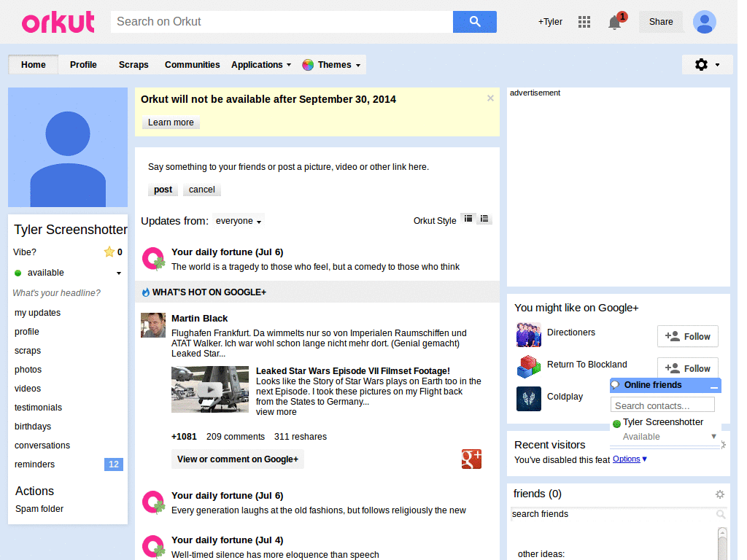Image resolution: width=747 pixels, height=560 pixels.
Task: Open Recent visitors Options dropdown
Action: point(630,459)
